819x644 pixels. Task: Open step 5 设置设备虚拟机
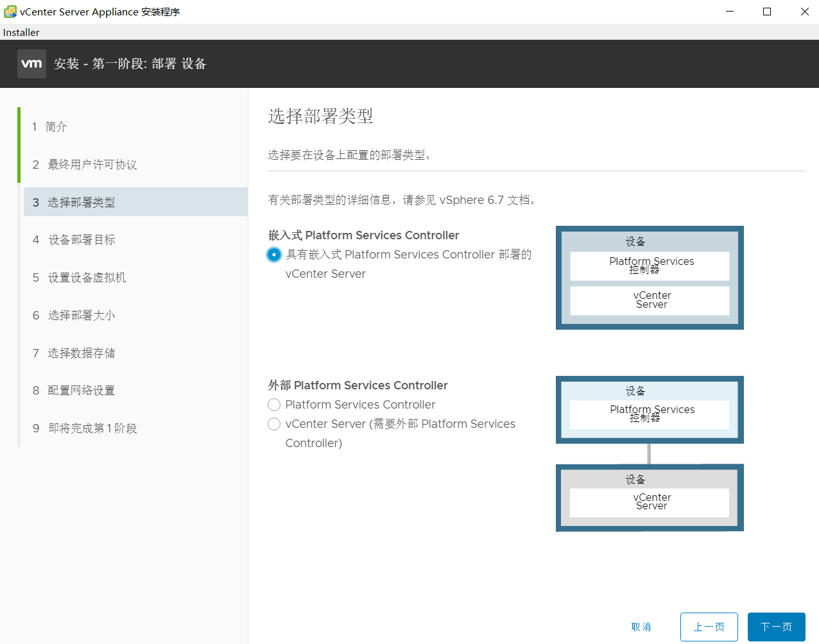[134, 278]
